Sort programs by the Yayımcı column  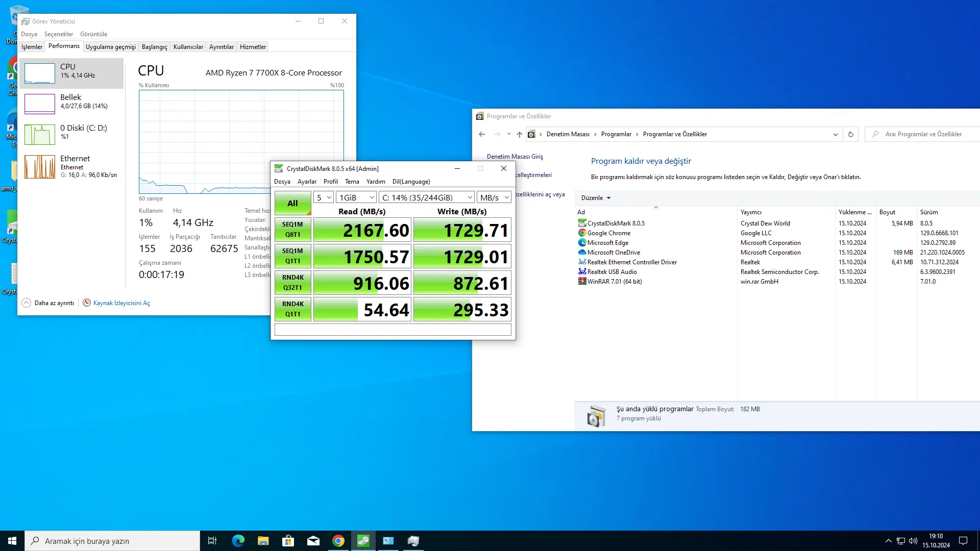tap(786, 212)
